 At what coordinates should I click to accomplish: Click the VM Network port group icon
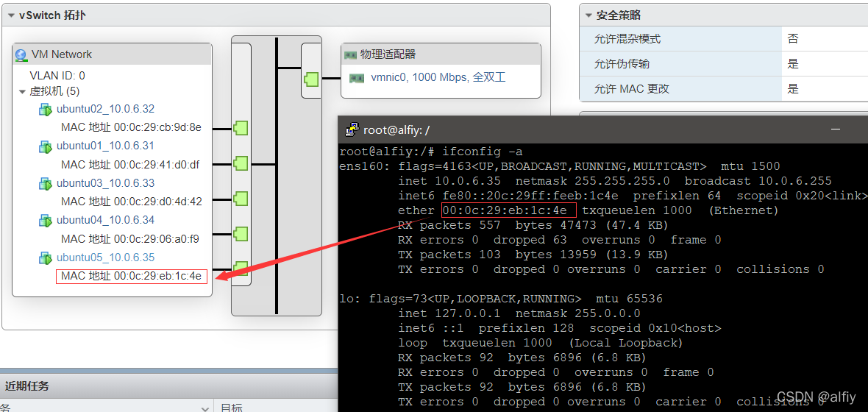[21, 54]
